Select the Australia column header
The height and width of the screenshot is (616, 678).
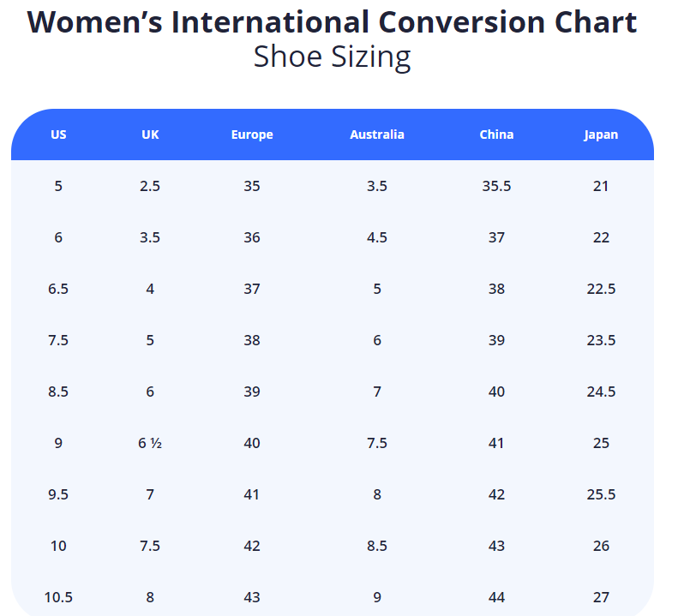[377, 135]
